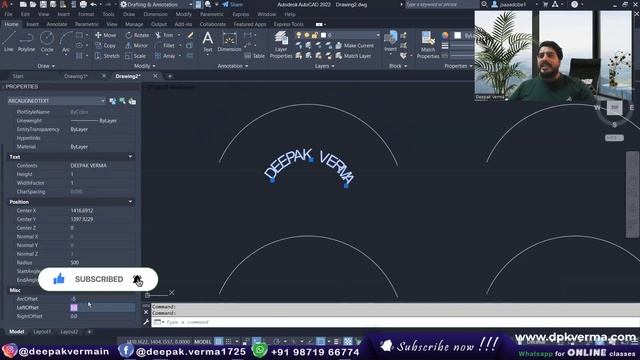Select the Polyline tool

click(x=26, y=42)
